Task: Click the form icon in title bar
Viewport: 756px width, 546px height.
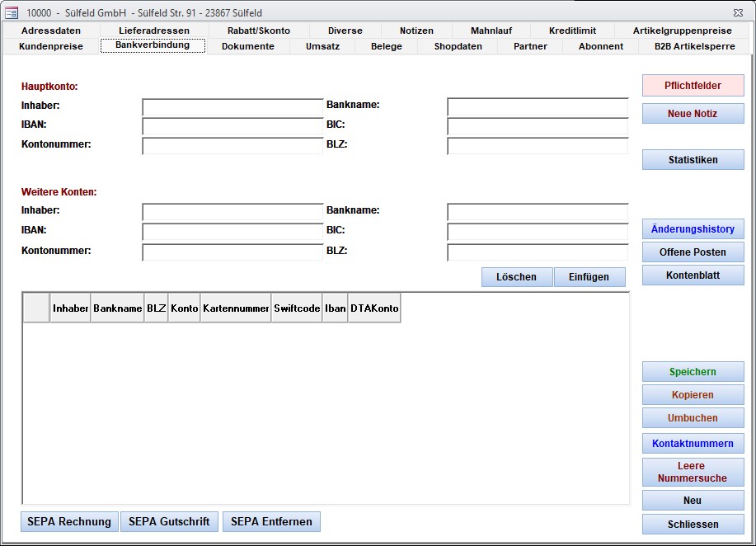Action: tap(12, 12)
